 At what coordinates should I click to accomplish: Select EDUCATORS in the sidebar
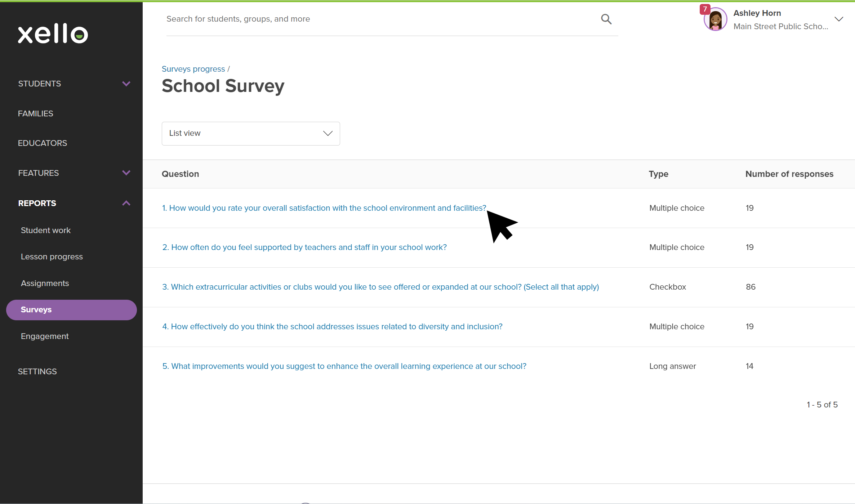[42, 143]
